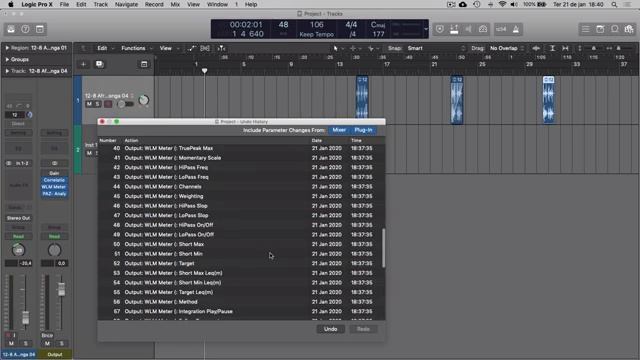Image resolution: width=640 pixels, height=360 pixels.
Task: Click the duplicate track icon
Action: click(99, 64)
